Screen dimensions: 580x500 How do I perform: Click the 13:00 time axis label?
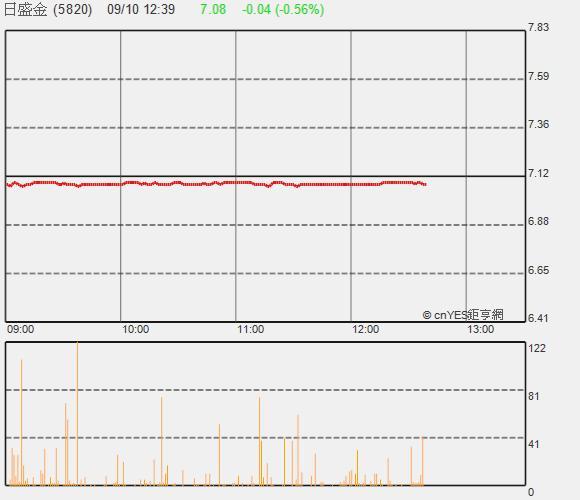coord(481,329)
